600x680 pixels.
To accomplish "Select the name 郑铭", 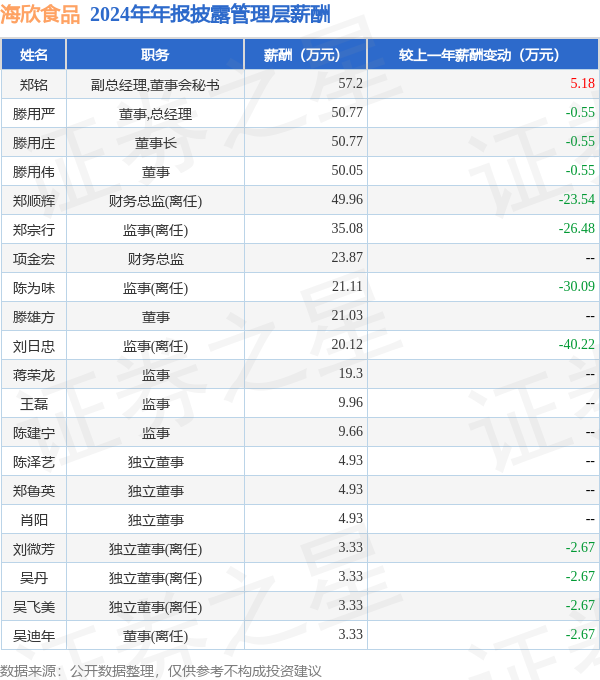I will point(34,85).
